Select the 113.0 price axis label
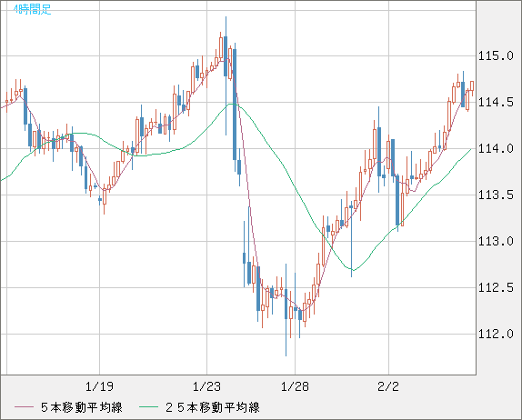Image resolution: width=522 pixels, height=420 pixels. click(496, 241)
